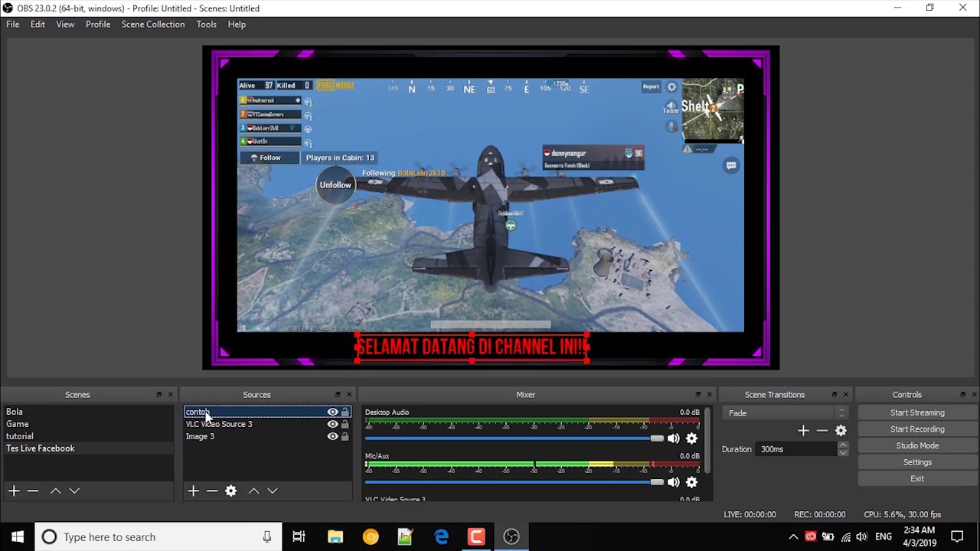Image resolution: width=980 pixels, height=551 pixels.
Task: Open Desktop Audio settings gear
Action: tap(691, 439)
